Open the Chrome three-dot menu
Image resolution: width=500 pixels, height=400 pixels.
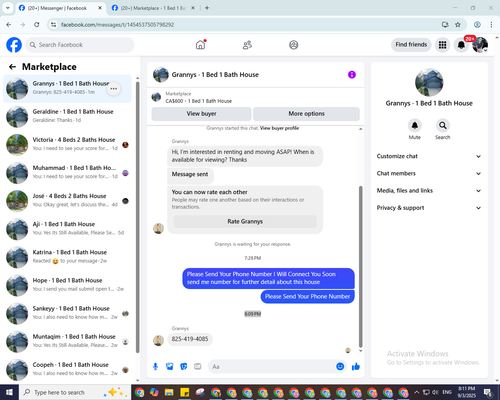point(491,25)
